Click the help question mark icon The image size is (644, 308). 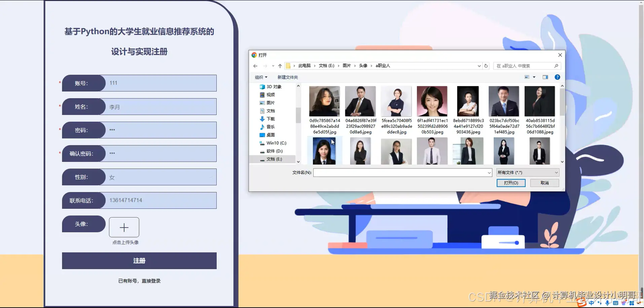tap(558, 78)
